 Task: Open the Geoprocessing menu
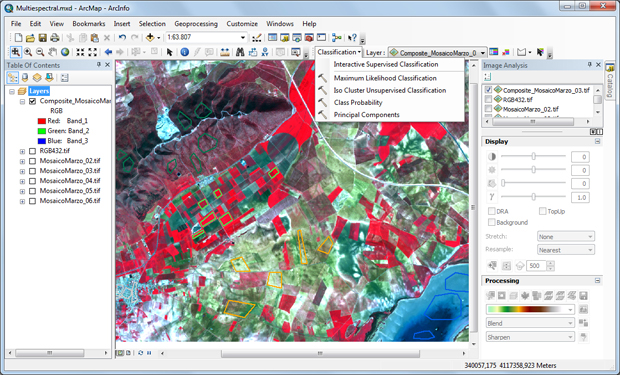(196, 24)
